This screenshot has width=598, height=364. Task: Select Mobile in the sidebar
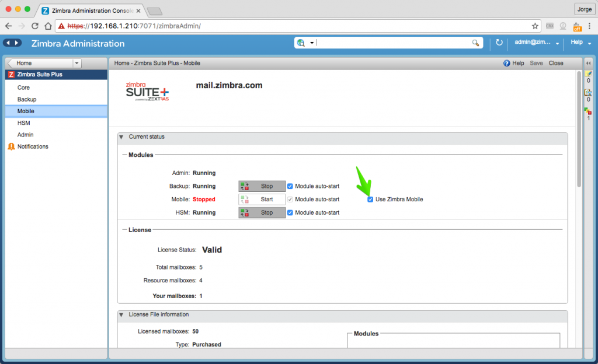(57, 111)
